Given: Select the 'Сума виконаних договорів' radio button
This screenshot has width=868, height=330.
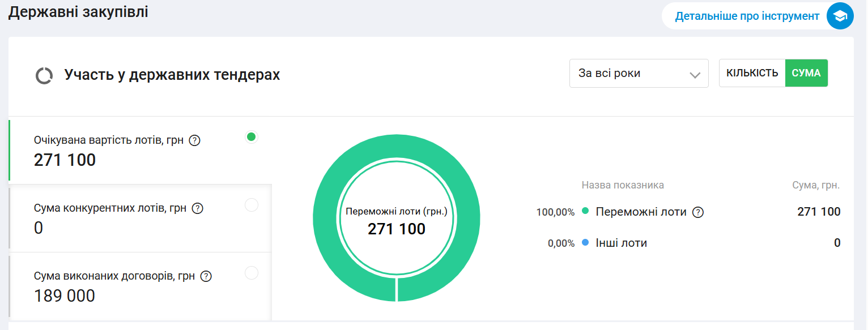Looking at the screenshot, I should [252, 273].
